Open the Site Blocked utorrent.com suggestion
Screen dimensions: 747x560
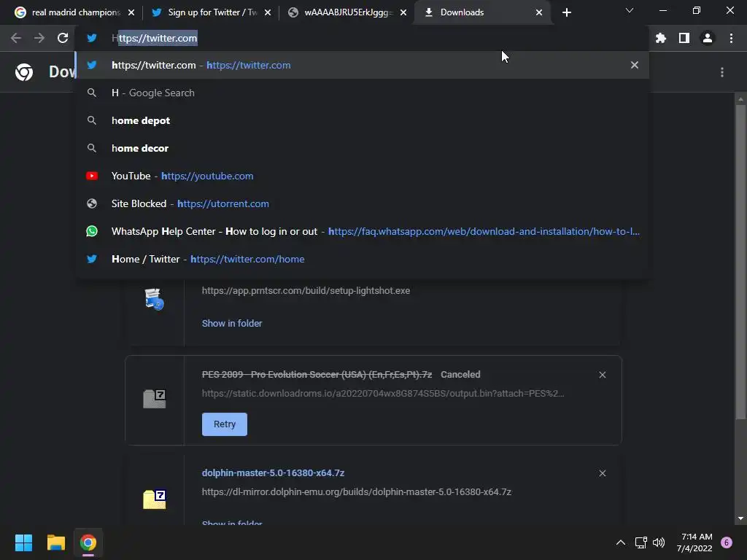click(x=362, y=203)
